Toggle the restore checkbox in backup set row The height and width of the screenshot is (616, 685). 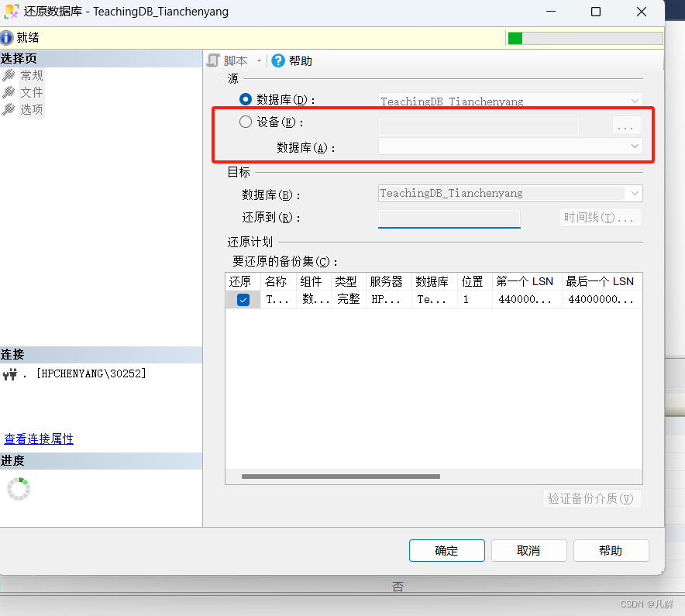pyautogui.click(x=243, y=300)
